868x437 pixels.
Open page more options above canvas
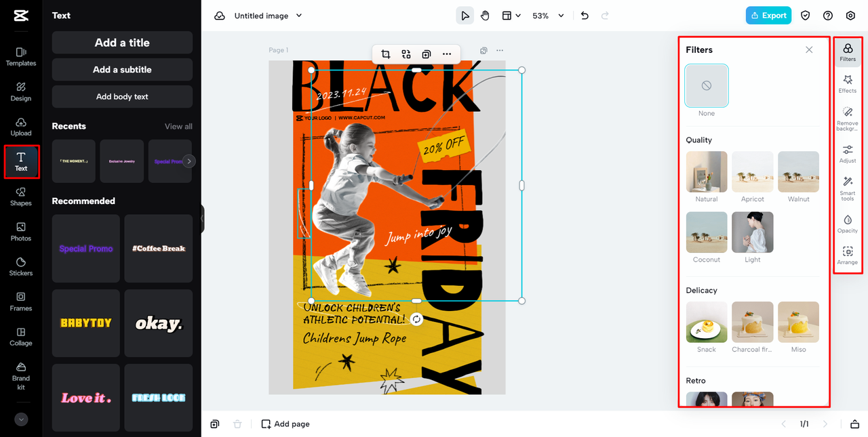[500, 50]
